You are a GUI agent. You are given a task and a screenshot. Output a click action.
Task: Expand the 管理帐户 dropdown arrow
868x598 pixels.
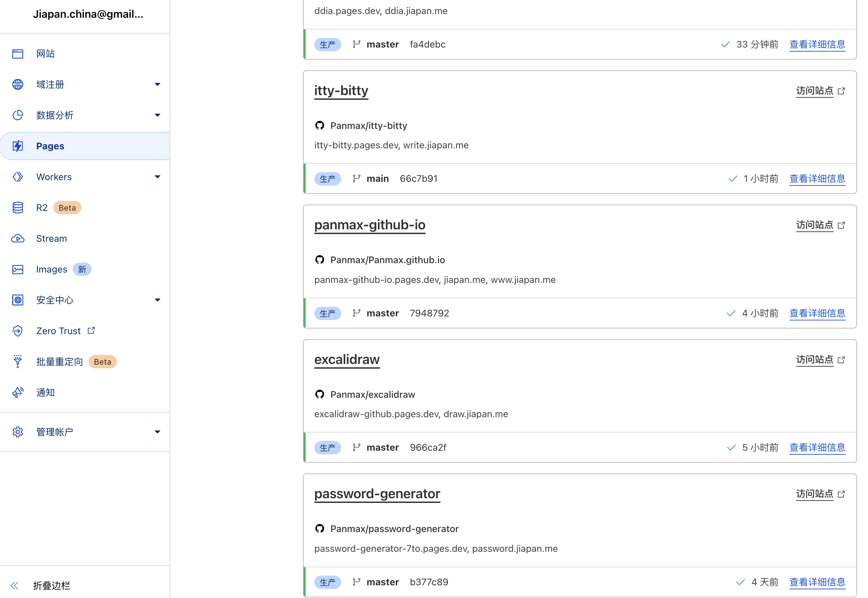158,432
